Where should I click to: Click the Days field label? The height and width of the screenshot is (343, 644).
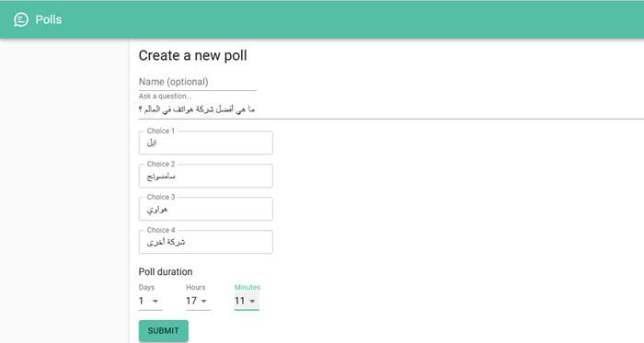pyautogui.click(x=146, y=287)
